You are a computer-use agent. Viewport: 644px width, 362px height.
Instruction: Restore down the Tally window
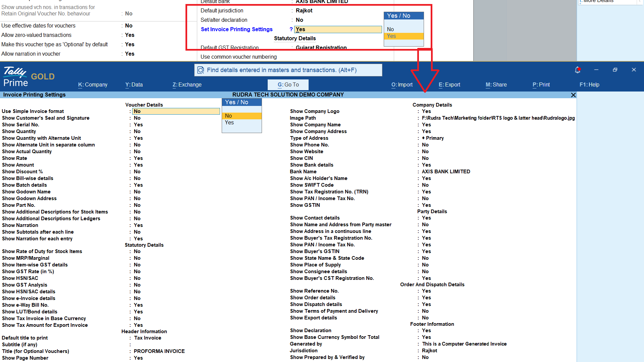(615, 70)
